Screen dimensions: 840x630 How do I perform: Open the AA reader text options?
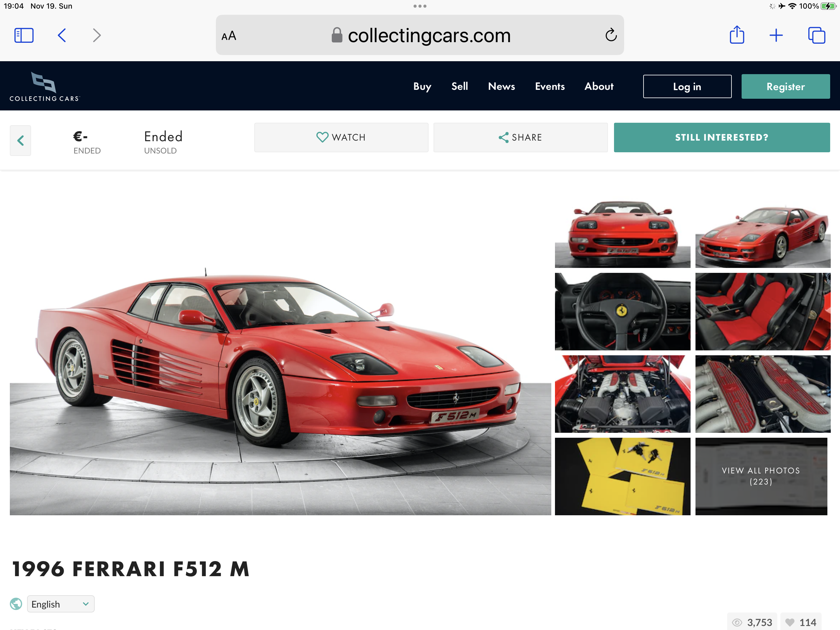(229, 36)
